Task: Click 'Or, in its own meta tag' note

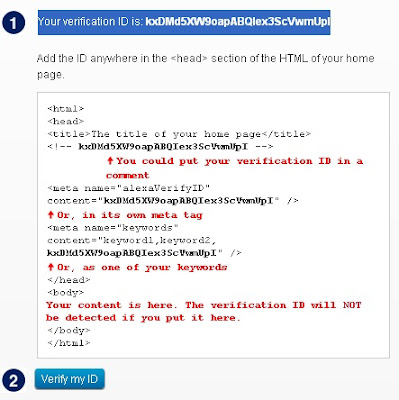Action: click(125, 215)
